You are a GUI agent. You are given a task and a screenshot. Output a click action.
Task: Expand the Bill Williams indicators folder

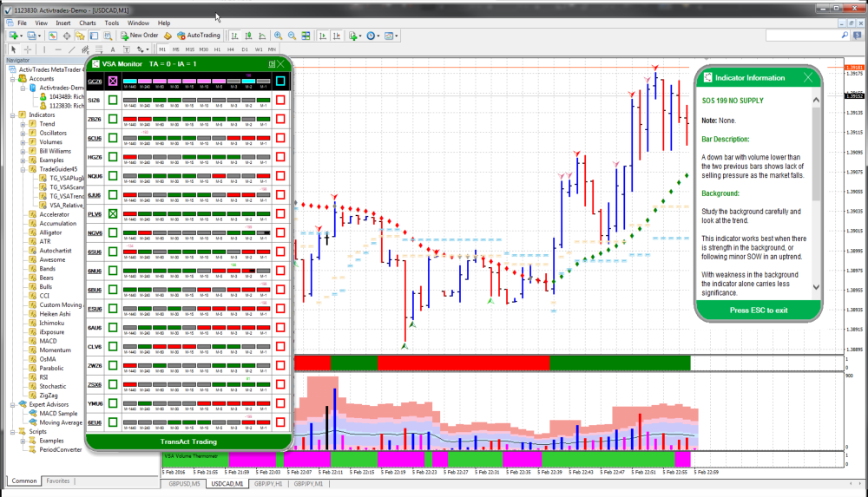tap(23, 151)
